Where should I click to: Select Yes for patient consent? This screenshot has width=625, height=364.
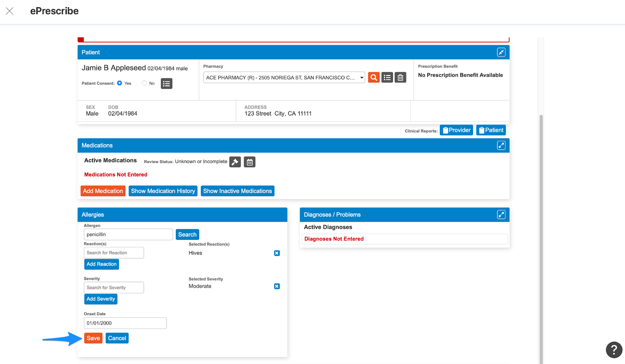(x=120, y=83)
